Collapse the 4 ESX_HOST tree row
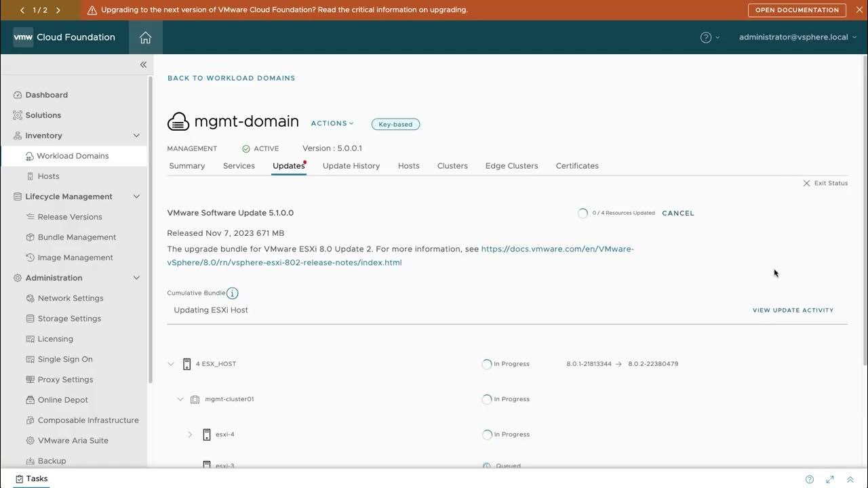Image resolution: width=868 pixels, height=488 pixels. (x=171, y=364)
